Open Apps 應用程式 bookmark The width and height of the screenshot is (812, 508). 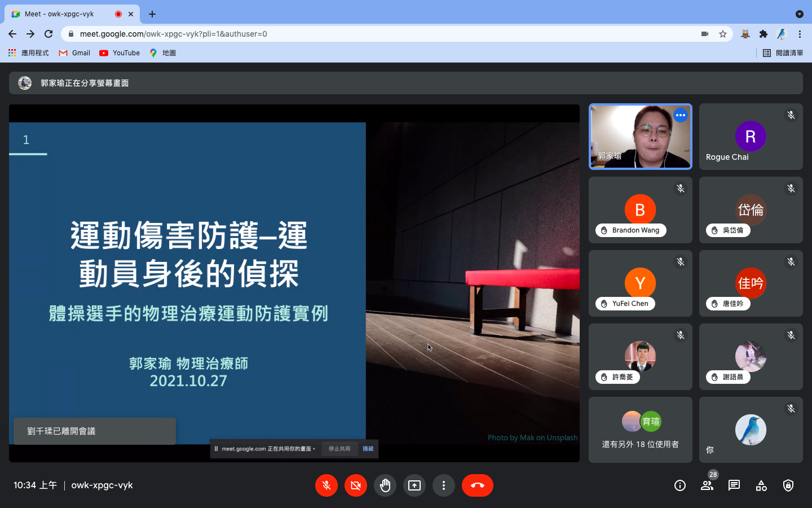click(x=28, y=53)
